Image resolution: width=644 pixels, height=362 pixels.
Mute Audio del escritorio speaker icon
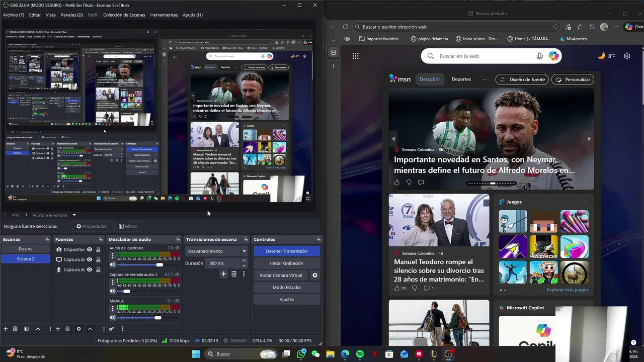click(x=113, y=264)
